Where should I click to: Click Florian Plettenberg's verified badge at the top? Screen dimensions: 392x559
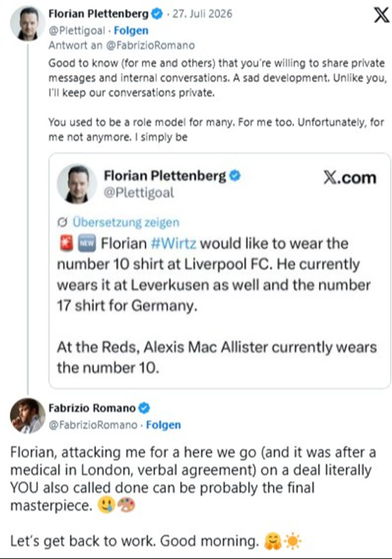[x=156, y=14]
